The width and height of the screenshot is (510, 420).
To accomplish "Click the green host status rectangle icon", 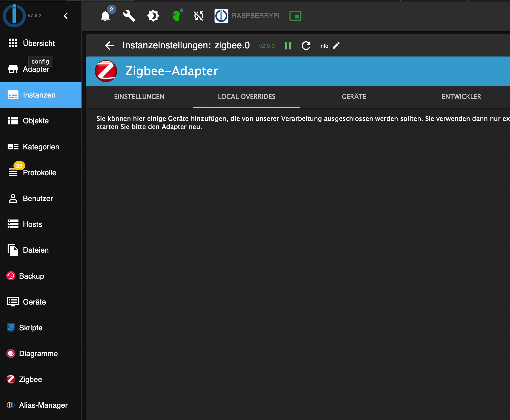I will point(295,16).
